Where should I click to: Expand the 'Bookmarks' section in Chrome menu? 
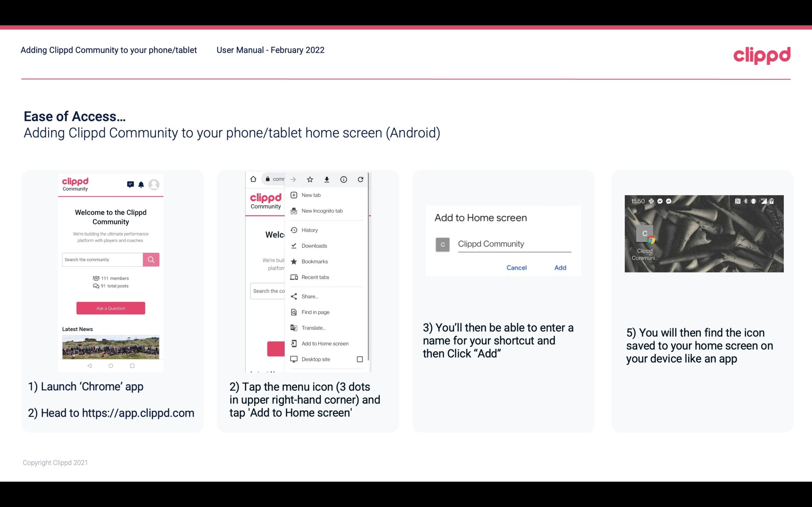[x=314, y=261]
